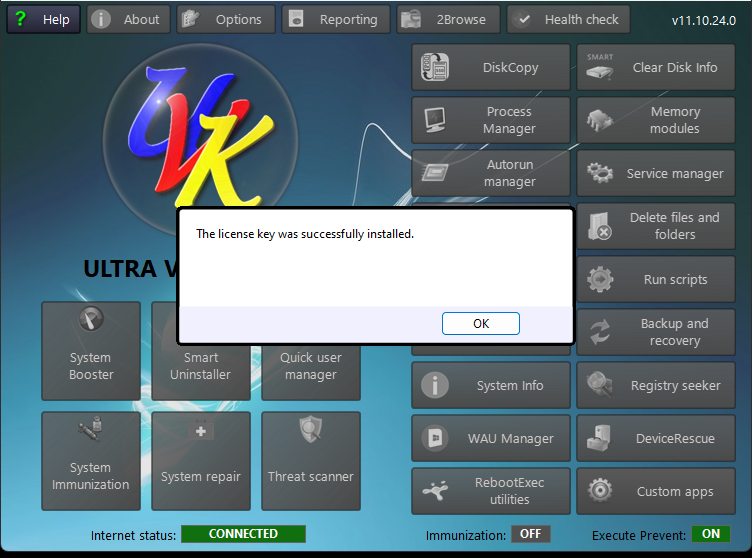Click the DiskCopy drive icon

[x=435, y=67]
